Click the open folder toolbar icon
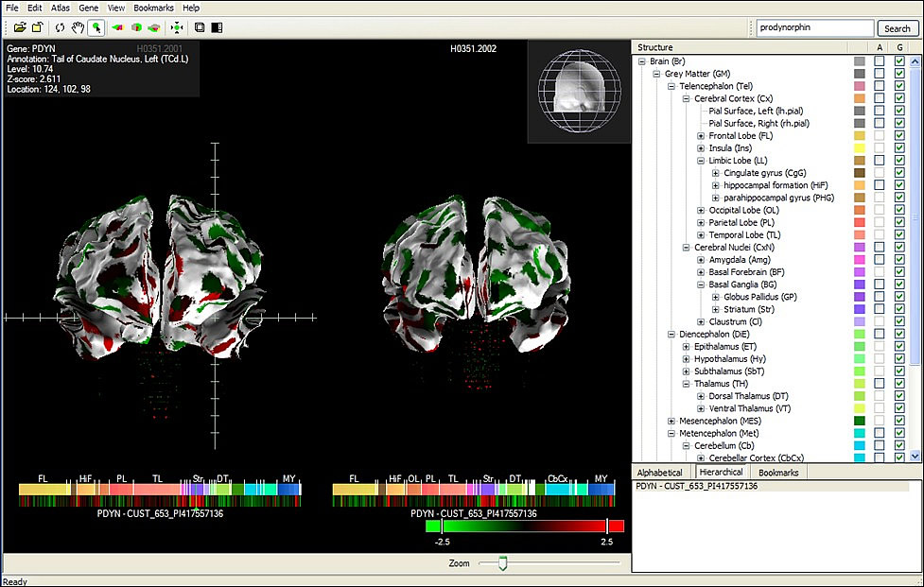924x587 pixels. 20,27
